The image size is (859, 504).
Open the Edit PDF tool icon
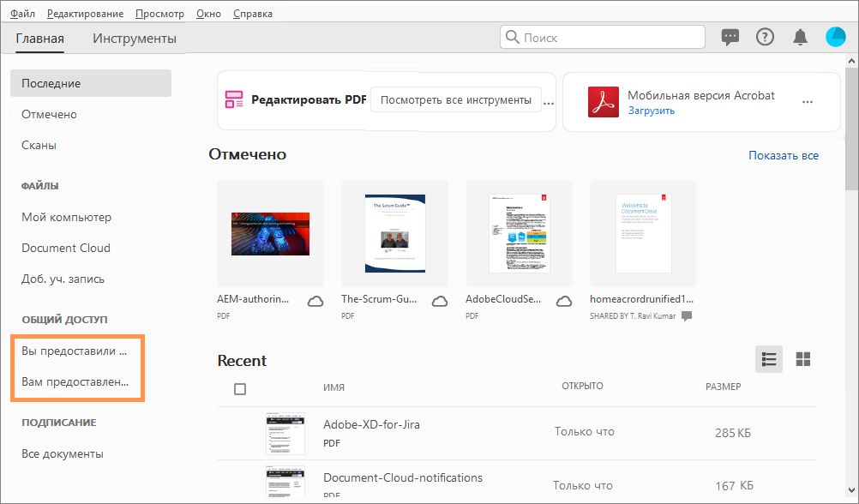point(232,99)
